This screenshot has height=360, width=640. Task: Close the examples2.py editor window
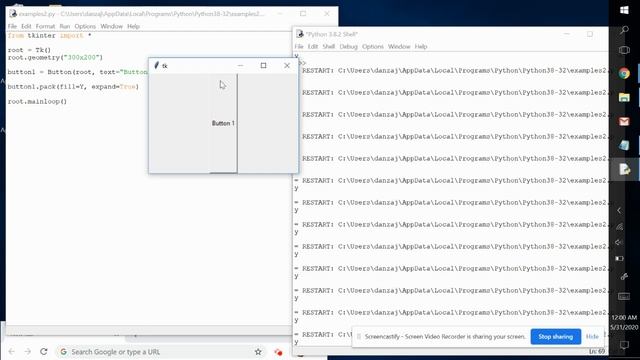click(x=327, y=13)
